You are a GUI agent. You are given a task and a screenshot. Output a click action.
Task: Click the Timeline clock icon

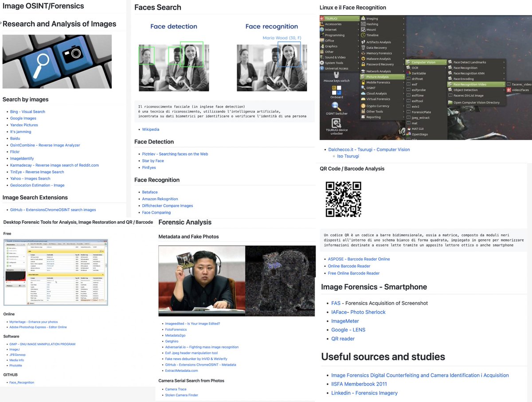(x=363, y=35)
